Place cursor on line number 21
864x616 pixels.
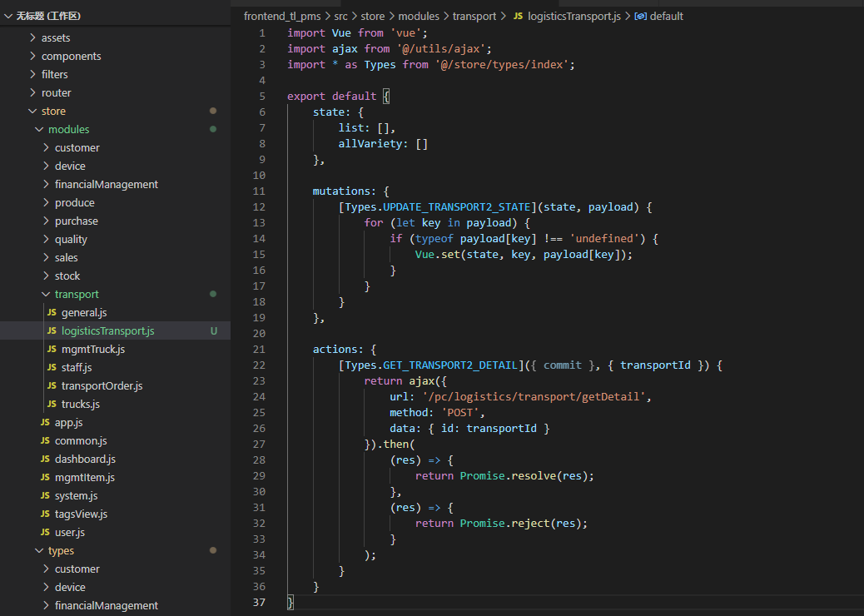[258, 350]
